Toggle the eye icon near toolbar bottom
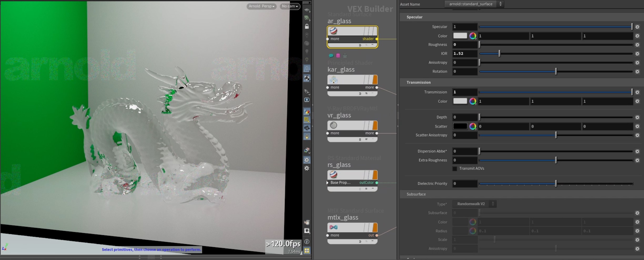 307,231
